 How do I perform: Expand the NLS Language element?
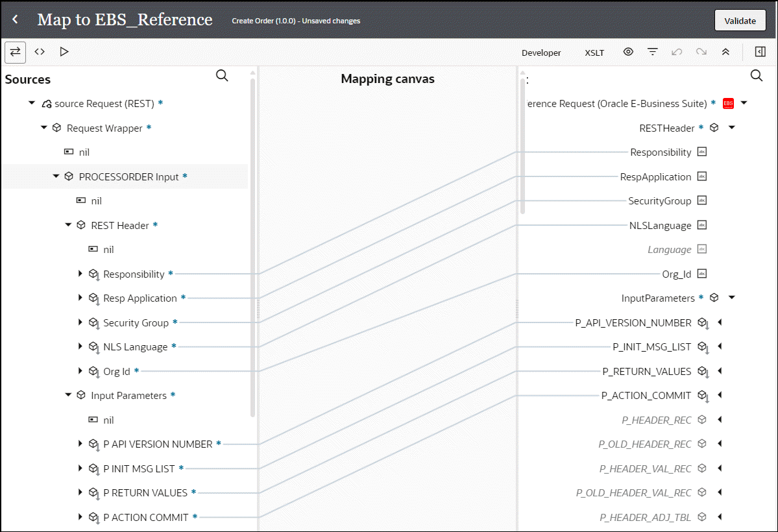coord(80,346)
